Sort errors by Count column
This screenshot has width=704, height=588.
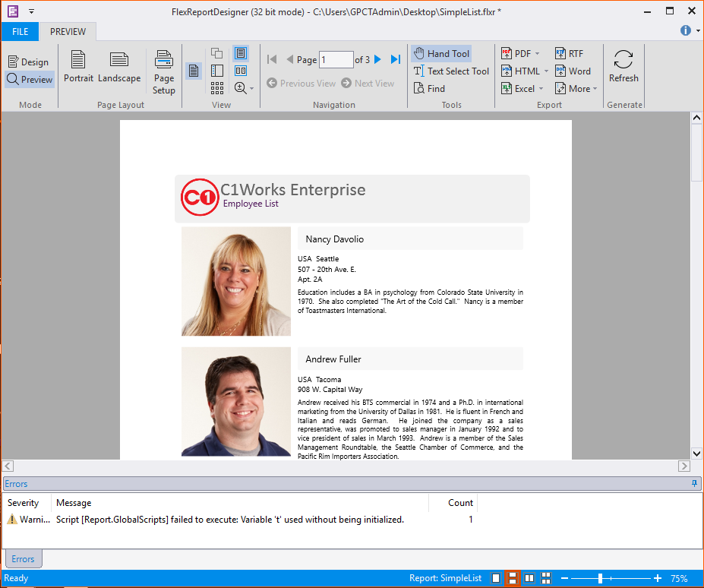(453, 503)
